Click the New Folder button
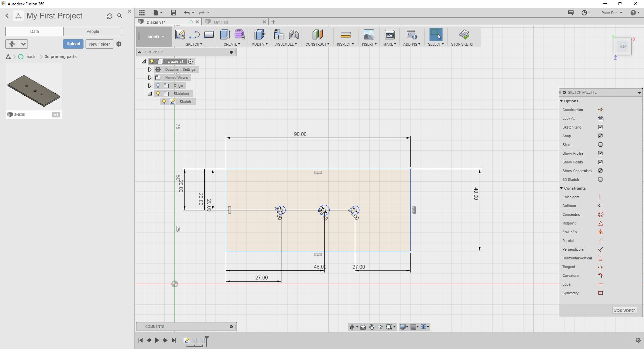Screen dimensions: 644x349 99,44
